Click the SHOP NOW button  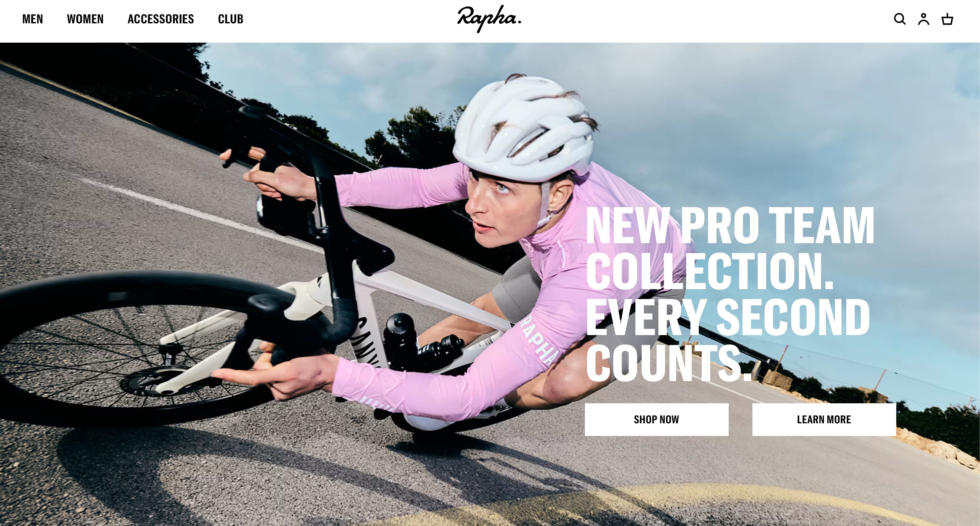[x=657, y=420]
